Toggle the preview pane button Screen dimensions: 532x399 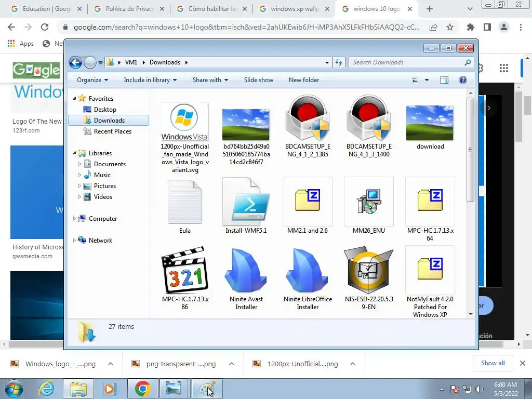[444, 80]
